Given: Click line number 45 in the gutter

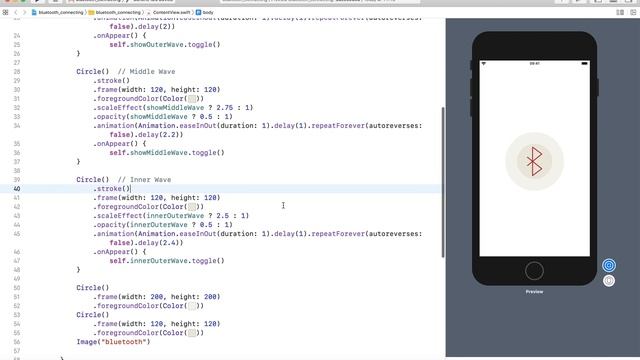Looking at the screenshot, I should (17, 234).
